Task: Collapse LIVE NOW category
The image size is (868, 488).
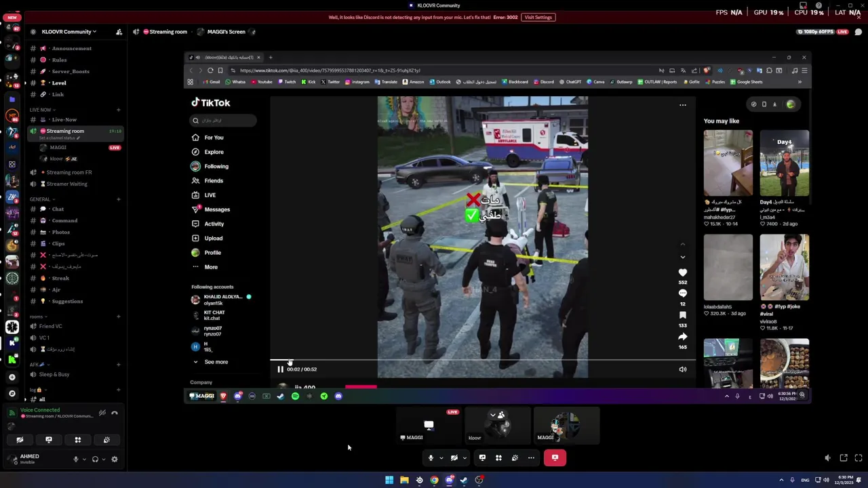Action: pyautogui.click(x=42, y=110)
